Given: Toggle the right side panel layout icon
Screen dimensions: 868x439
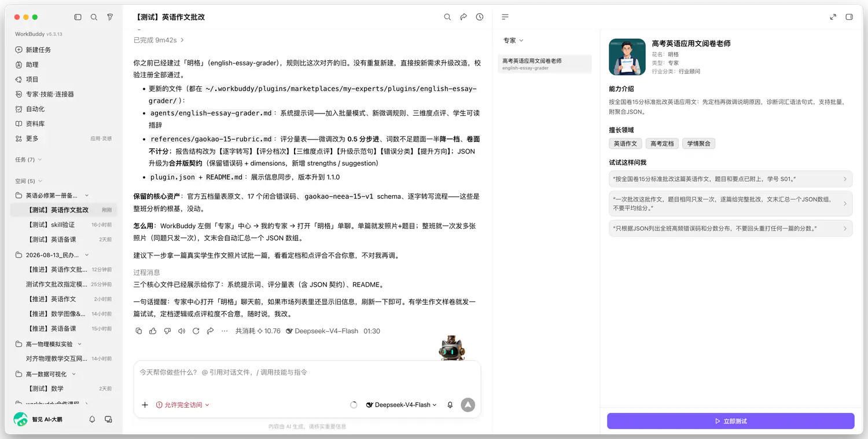Looking at the screenshot, I should pos(849,17).
